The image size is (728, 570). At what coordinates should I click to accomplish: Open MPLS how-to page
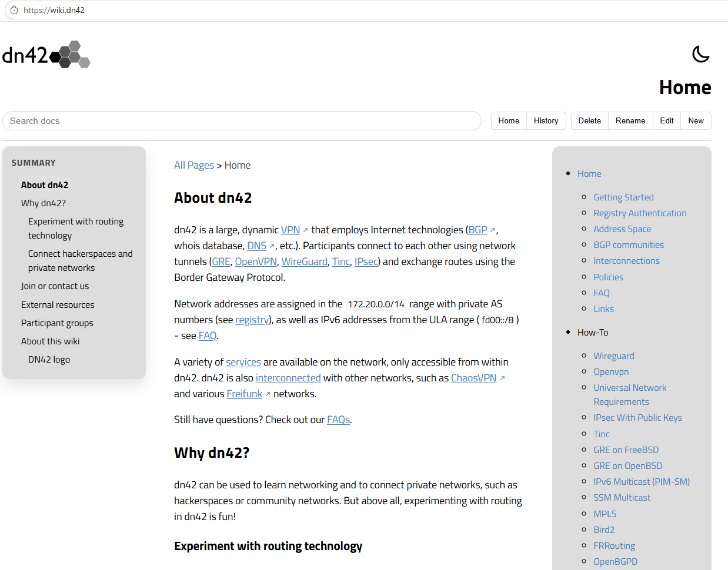pos(605,514)
